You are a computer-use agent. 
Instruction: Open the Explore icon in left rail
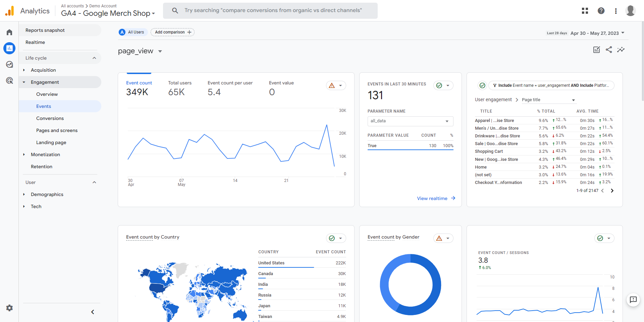click(x=9, y=64)
